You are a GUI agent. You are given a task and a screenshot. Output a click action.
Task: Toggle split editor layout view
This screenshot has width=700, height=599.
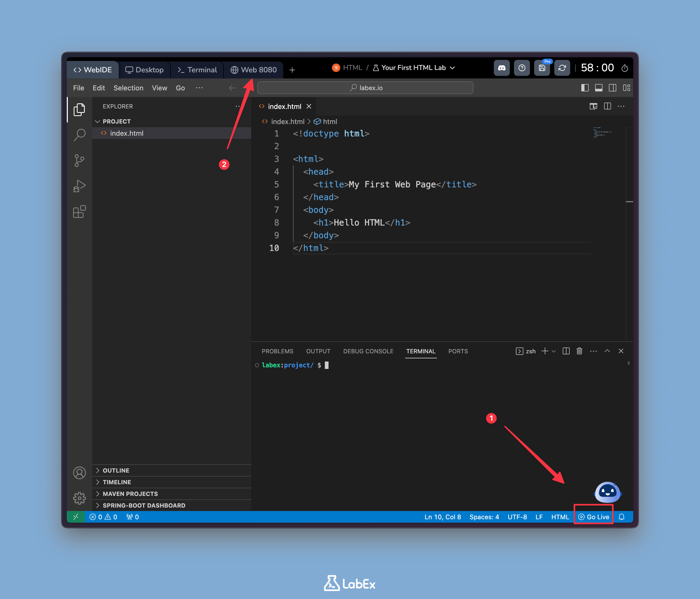[607, 106]
